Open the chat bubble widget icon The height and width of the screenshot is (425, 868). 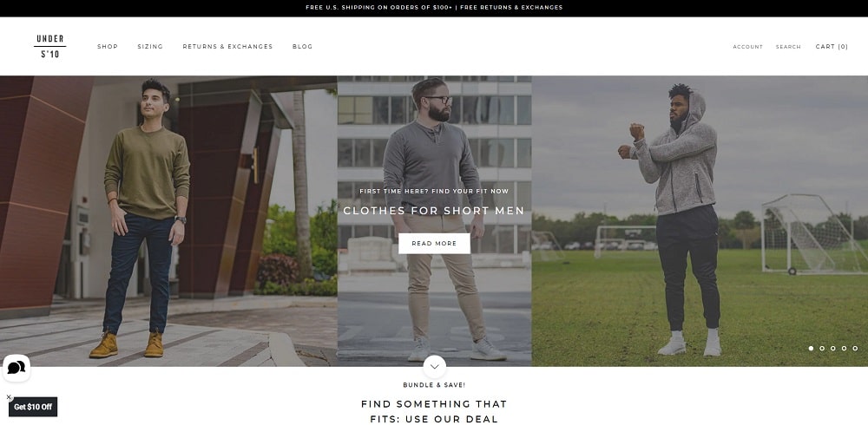click(16, 368)
